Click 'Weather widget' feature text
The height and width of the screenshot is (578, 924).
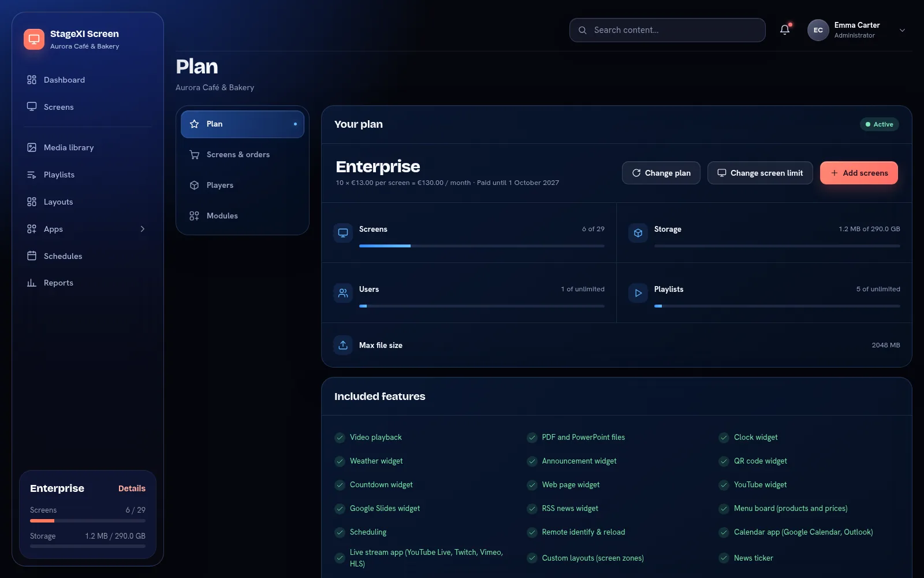(x=376, y=461)
